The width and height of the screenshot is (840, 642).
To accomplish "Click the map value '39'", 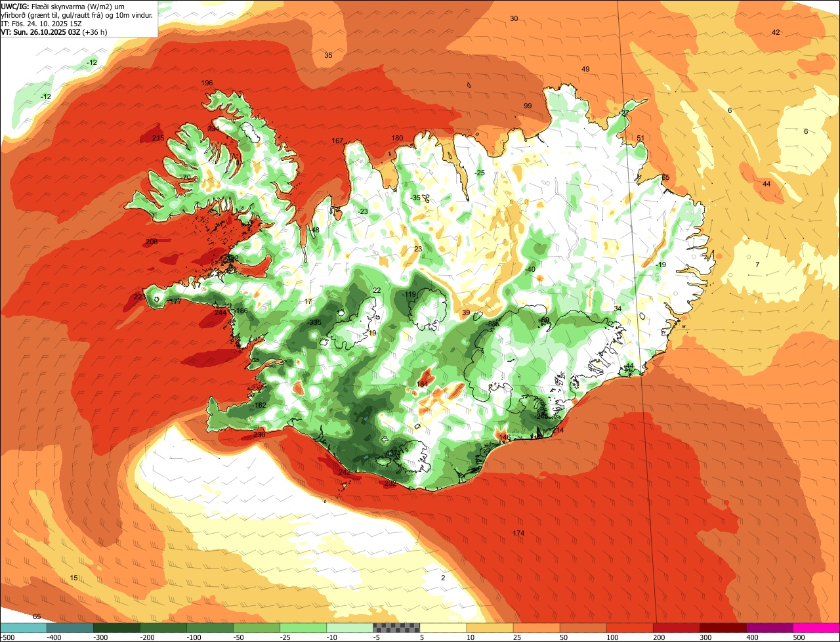I will (x=466, y=312).
